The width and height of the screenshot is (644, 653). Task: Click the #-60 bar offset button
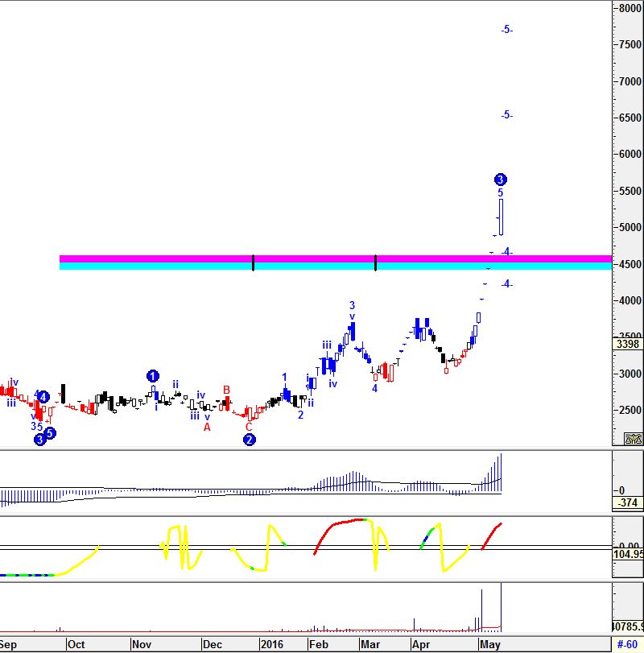pyautogui.click(x=627, y=644)
